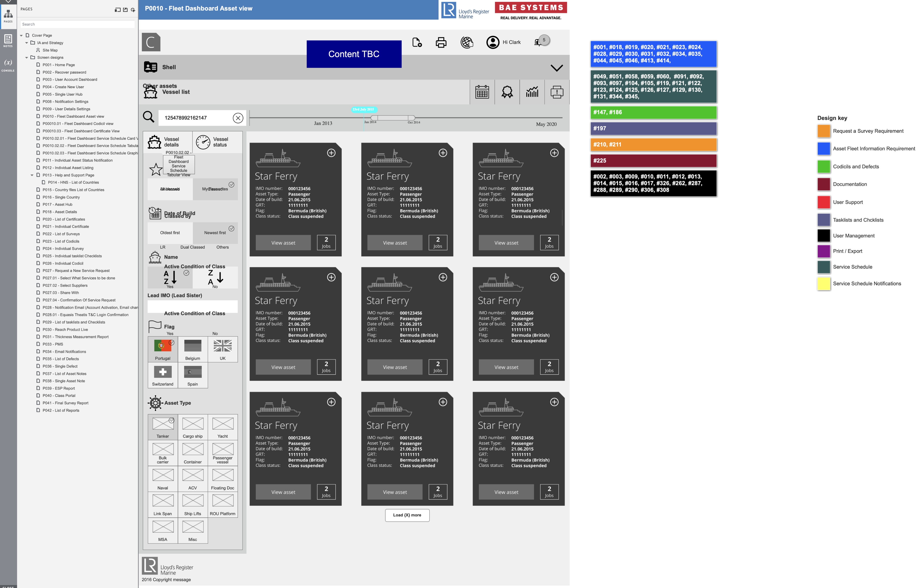This screenshot has height=588, width=922.
Task: Open the notifications bell with badge 5
Action: pos(538,42)
